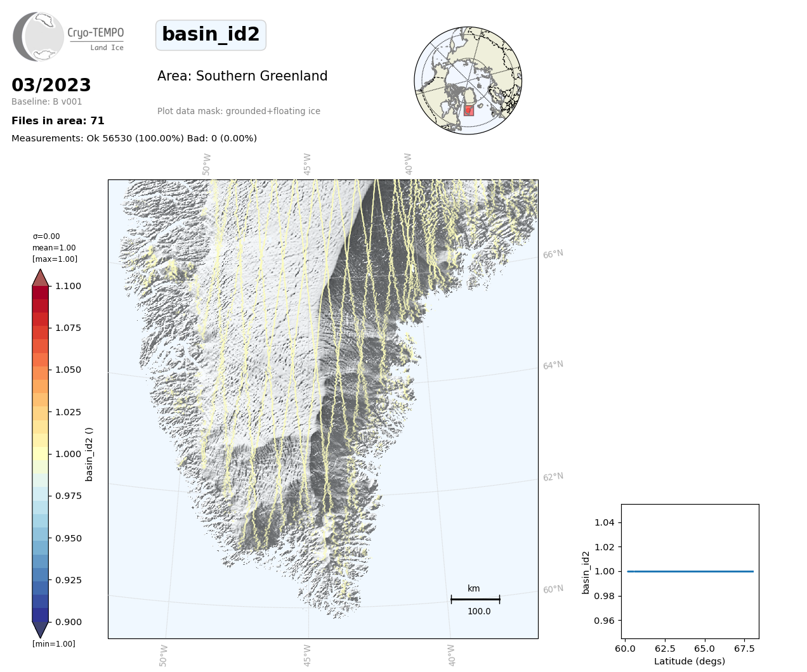807x672 pixels.
Task: Click the 'Baseline: B v001' label
Action: click(x=46, y=101)
